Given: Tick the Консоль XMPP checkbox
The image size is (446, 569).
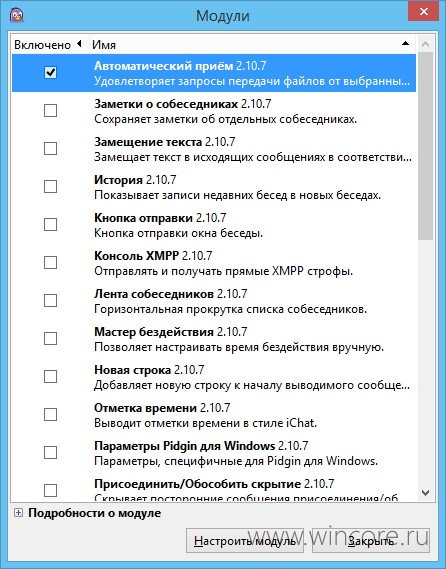Looking at the screenshot, I should click(x=50, y=262).
